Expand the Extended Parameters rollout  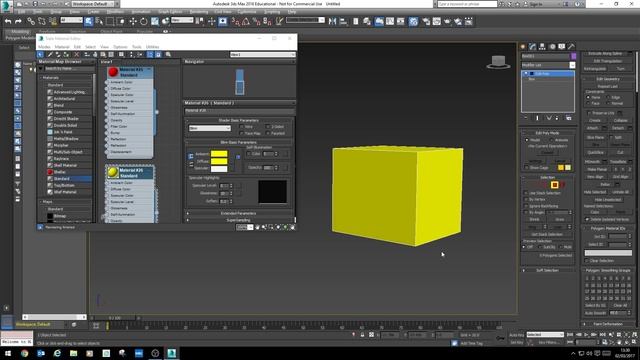pyautogui.click(x=239, y=213)
